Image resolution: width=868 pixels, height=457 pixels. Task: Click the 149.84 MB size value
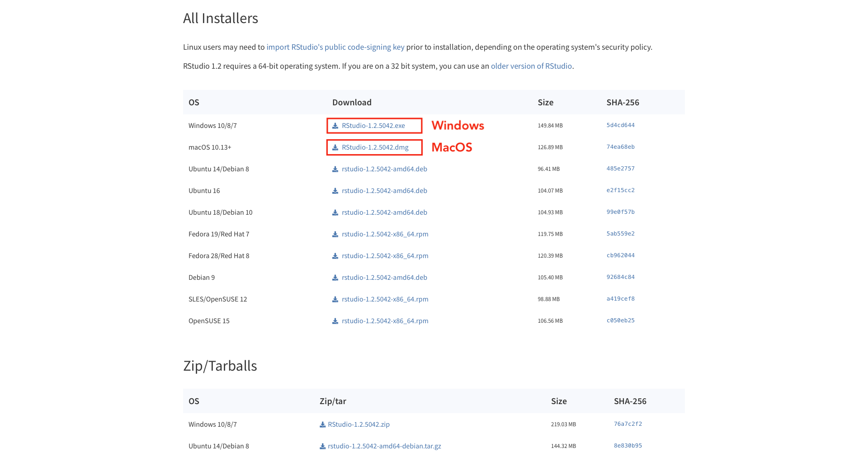click(550, 126)
